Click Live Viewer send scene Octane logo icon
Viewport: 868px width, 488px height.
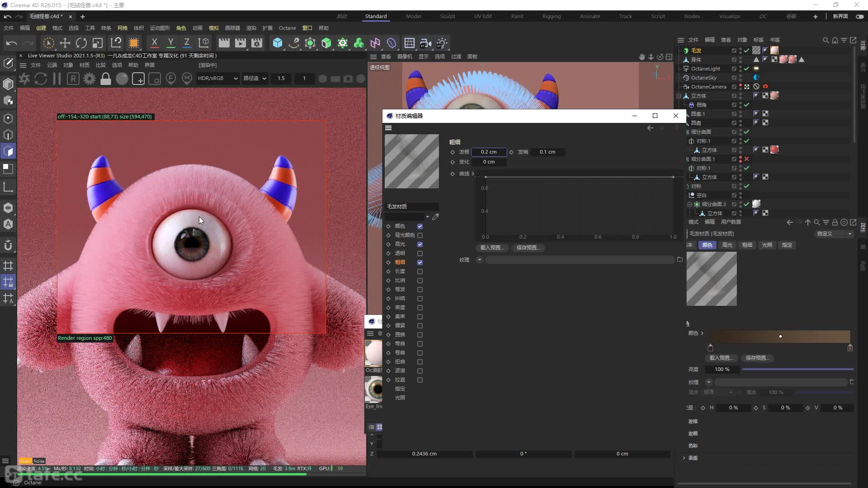pos(24,79)
